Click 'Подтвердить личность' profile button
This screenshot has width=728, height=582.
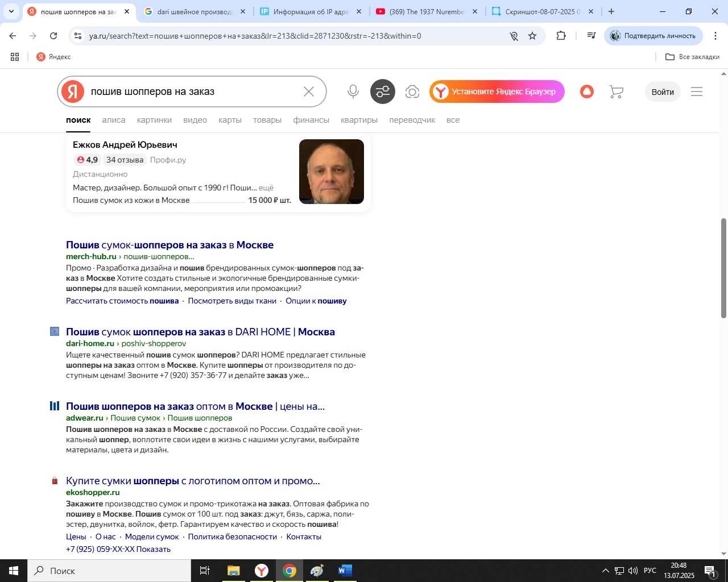(x=653, y=36)
